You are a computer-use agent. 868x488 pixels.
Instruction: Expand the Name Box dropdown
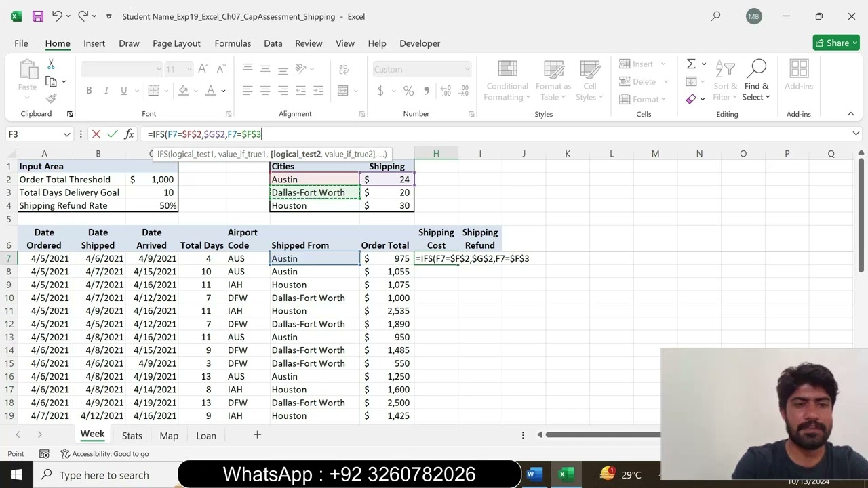click(x=66, y=134)
